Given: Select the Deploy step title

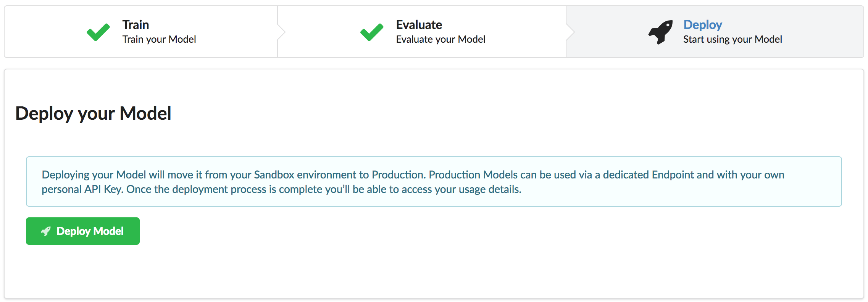Looking at the screenshot, I should click(702, 25).
